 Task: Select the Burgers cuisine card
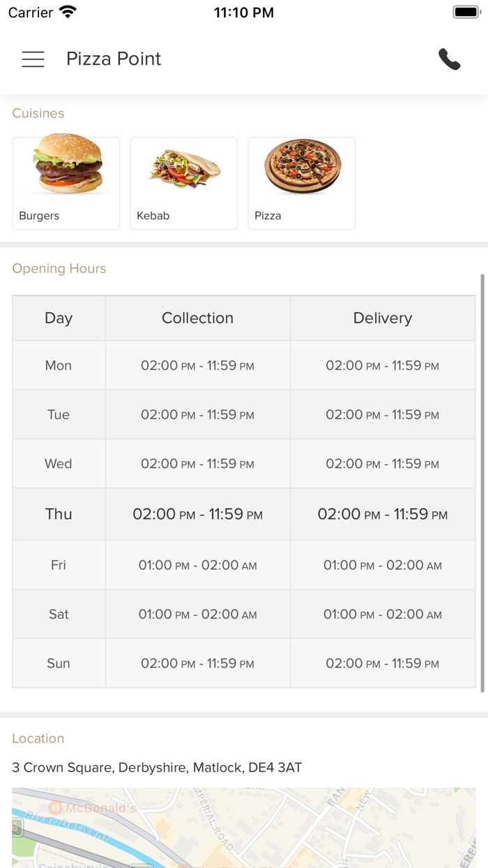66,183
